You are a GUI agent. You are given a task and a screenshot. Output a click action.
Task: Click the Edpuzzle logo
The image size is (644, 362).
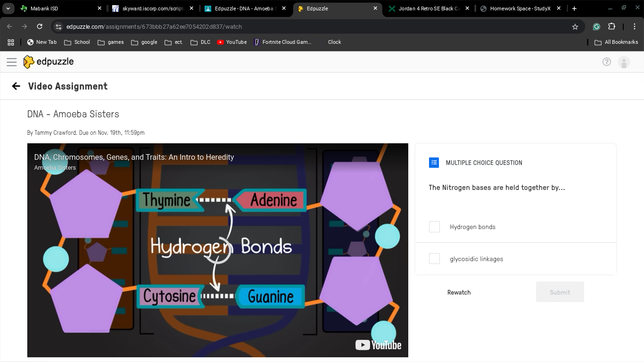pyautogui.click(x=49, y=62)
